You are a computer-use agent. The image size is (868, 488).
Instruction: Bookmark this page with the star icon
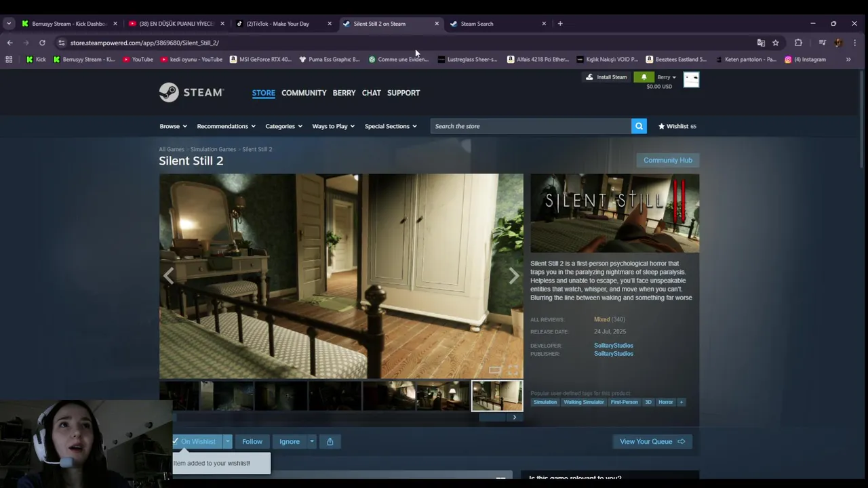(x=776, y=43)
